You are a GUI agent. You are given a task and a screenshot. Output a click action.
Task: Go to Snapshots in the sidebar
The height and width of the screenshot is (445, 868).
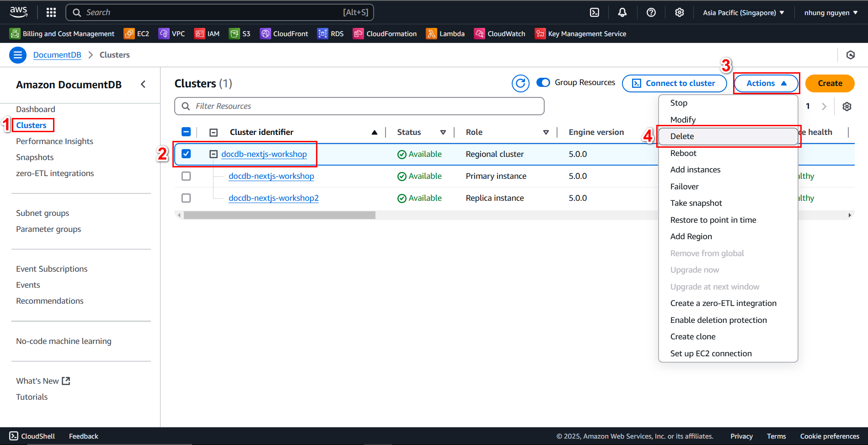pos(35,157)
